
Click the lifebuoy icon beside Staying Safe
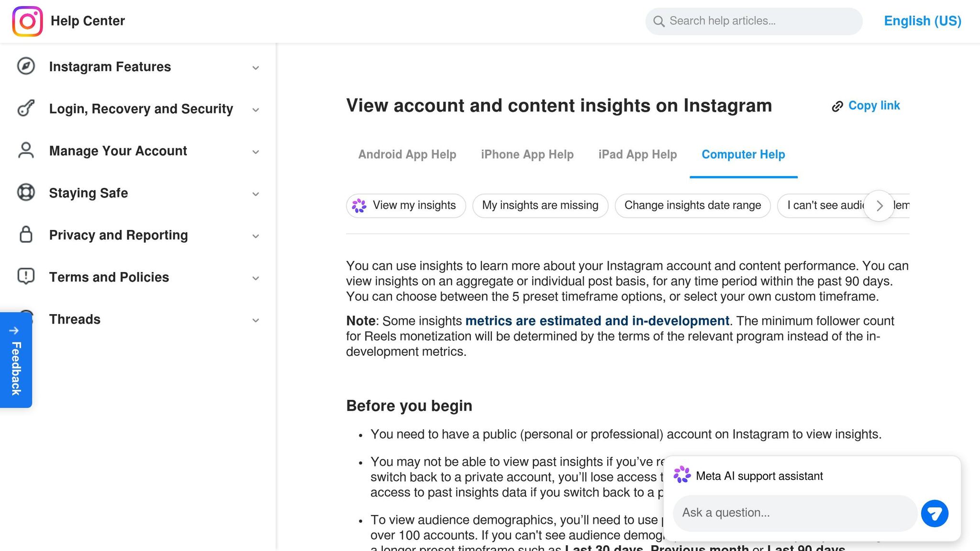(x=26, y=192)
